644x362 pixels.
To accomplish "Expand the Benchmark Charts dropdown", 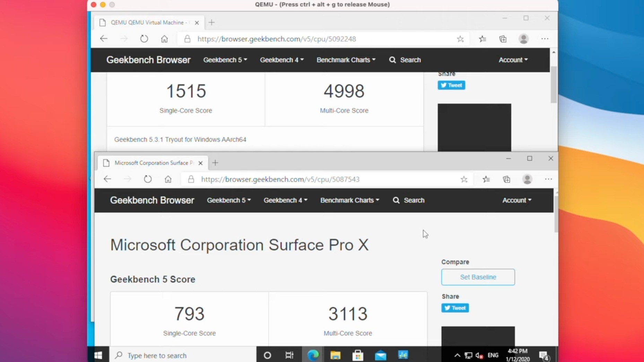I will click(x=349, y=200).
